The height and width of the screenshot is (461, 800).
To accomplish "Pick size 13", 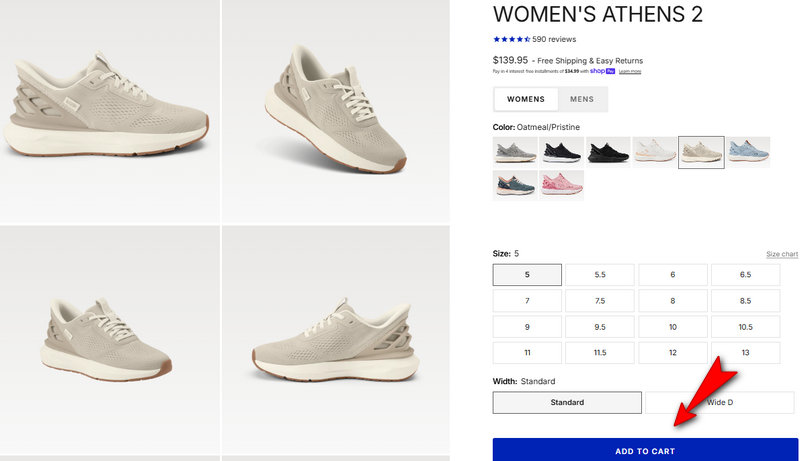I will coord(745,353).
